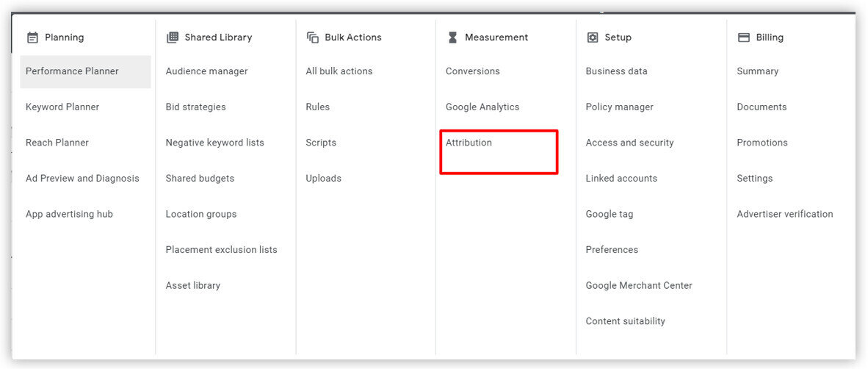Select Bid strategies
Image resolution: width=868 pixels, height=369 pixels.
(195, 107)
